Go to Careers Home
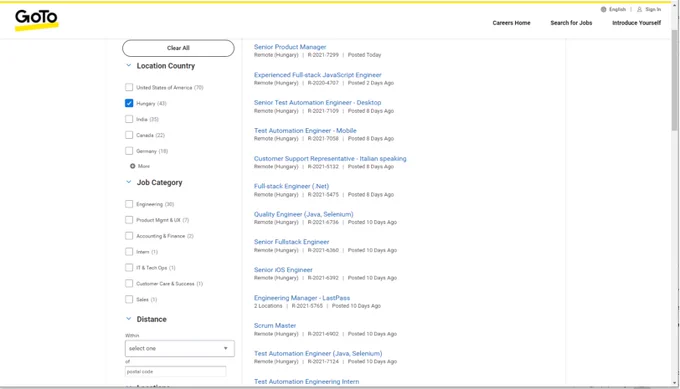 tap(511, 23)
